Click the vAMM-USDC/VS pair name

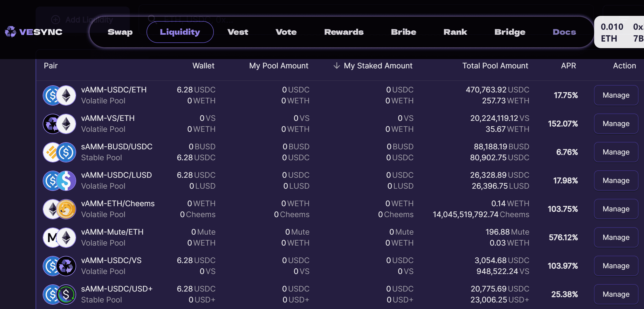pyautogui.click(x=111, y=261)
